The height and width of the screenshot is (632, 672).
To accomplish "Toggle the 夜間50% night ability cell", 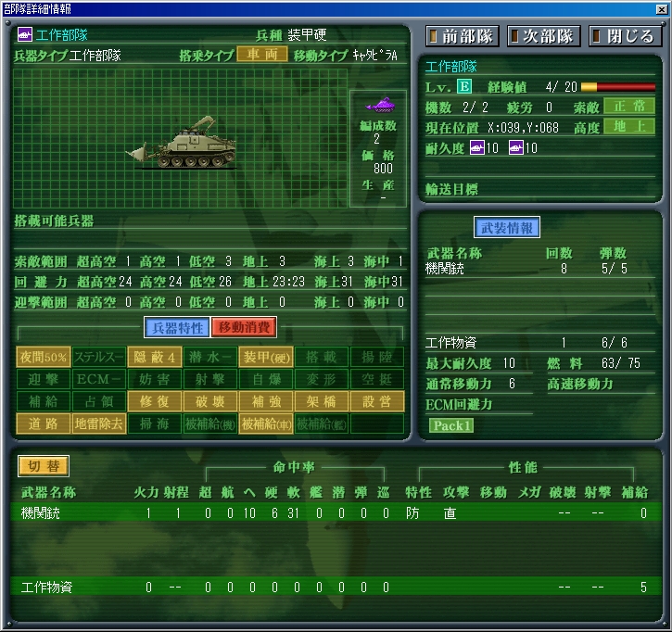I will [43, 357].
